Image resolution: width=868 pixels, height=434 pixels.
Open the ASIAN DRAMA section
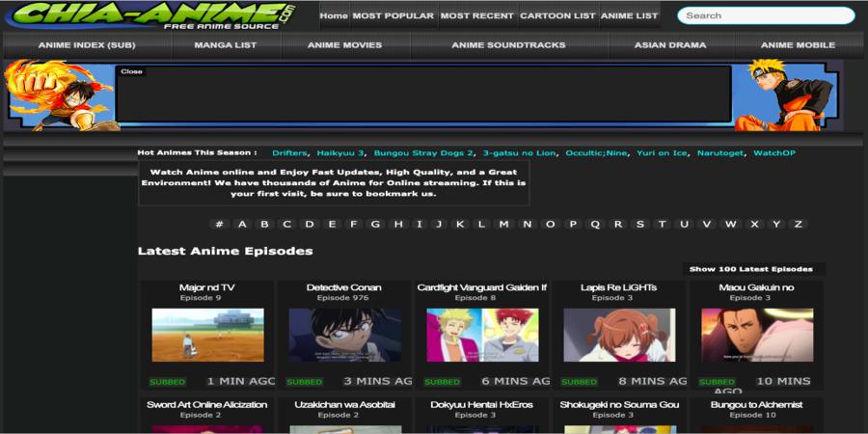[x=670, y=45]
